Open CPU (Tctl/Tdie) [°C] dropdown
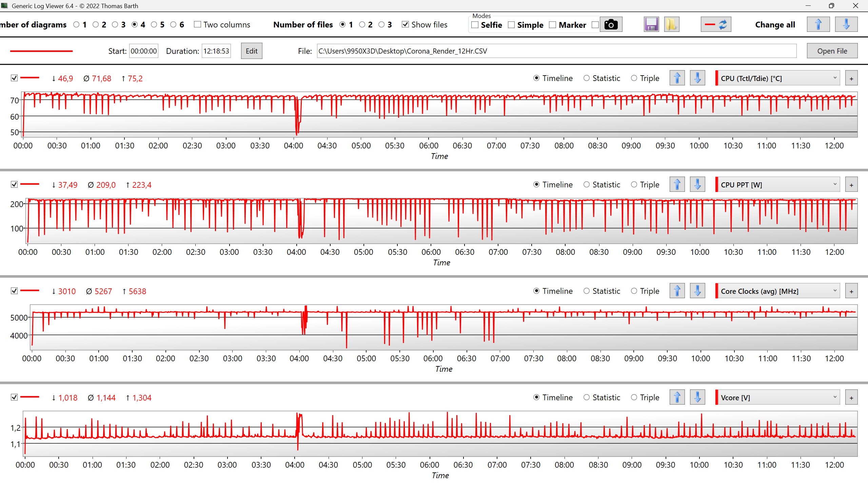Viewport: 868px width, 488px height. [x=779, y=78]
